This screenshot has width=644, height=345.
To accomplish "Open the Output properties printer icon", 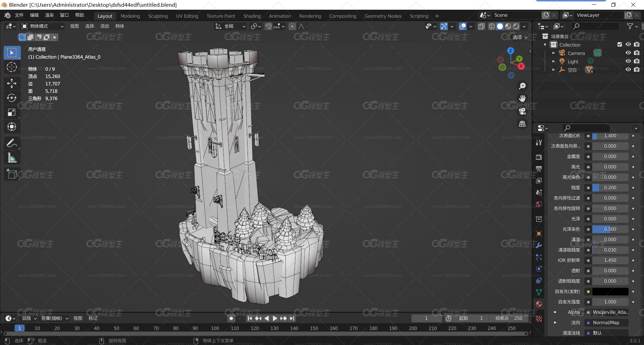I will [x=539, y=168].
